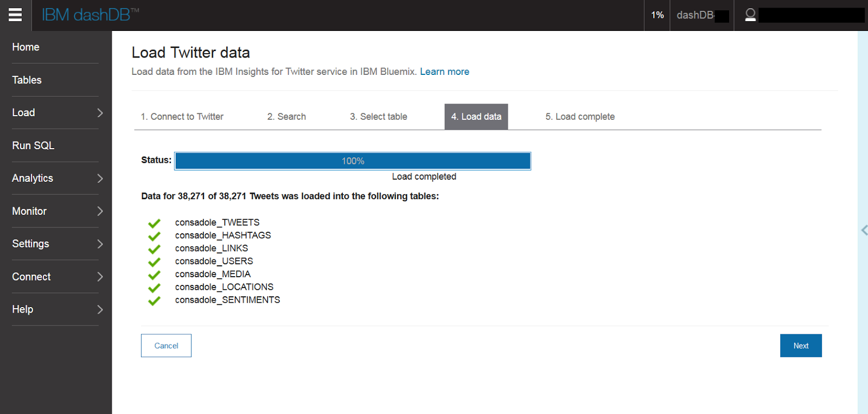Image resolution: width=868 pixels, height=414 pixels.
Task: Click the IBM dashDB logo
Action: coord(90,15)
